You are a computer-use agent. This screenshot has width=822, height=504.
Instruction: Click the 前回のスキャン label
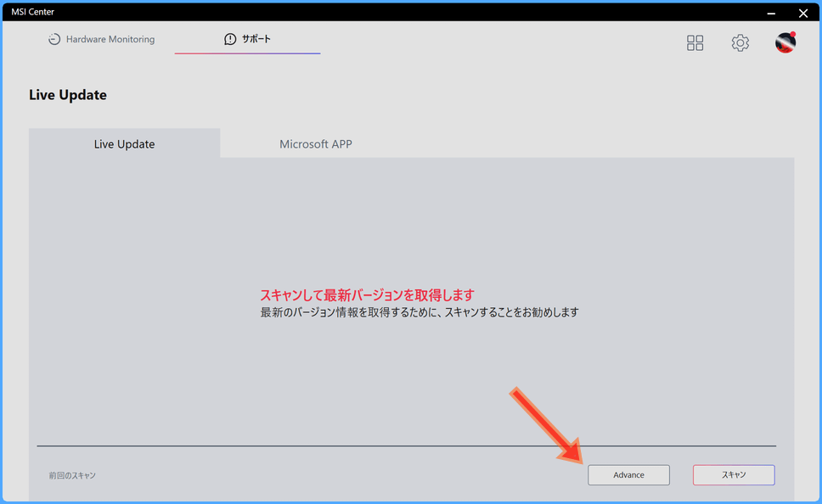pyautogui.click(x=72, y=476)
